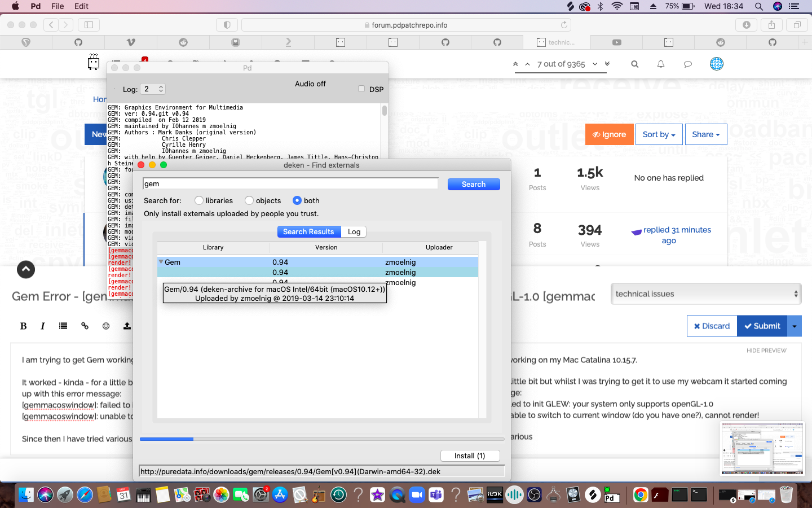Click the Library column header
Viewport: 812px width, 508px height.
pyautogui.click(x=213, y=247)
